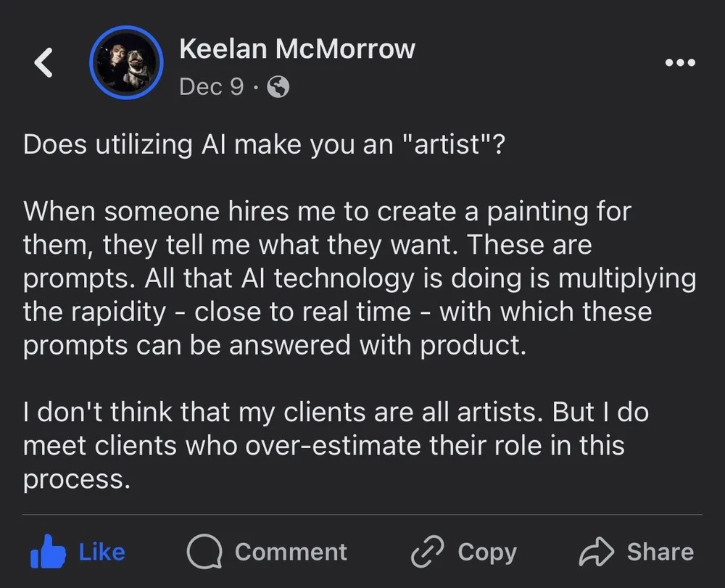Screen dimensions: 725x588
Task: Click the share arrow icon
Action: click(x=597, y=552)
